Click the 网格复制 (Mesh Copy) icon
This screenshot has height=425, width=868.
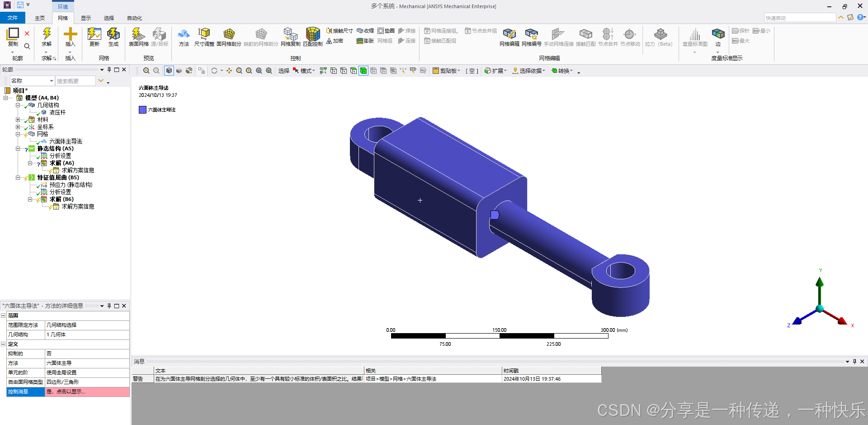pos(290,34)
